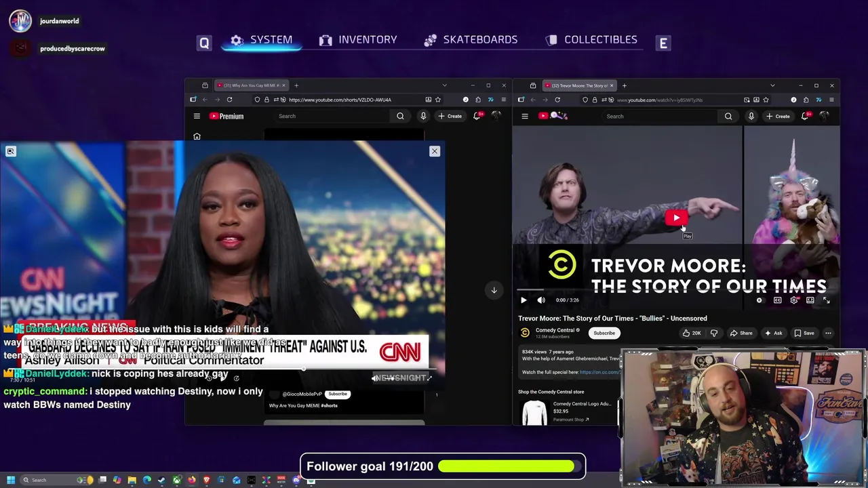Open extensions puzzle icon in left browser

click(x=478, y=100)
